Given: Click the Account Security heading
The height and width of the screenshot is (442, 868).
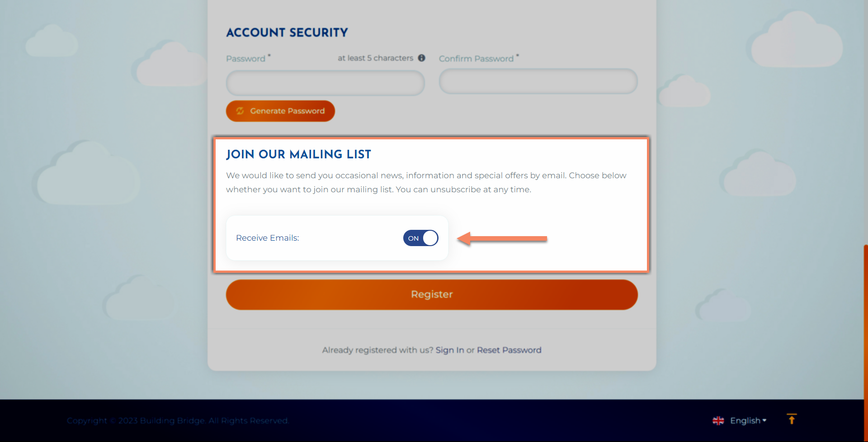Looking at the screenshot, I should (287, 33).
